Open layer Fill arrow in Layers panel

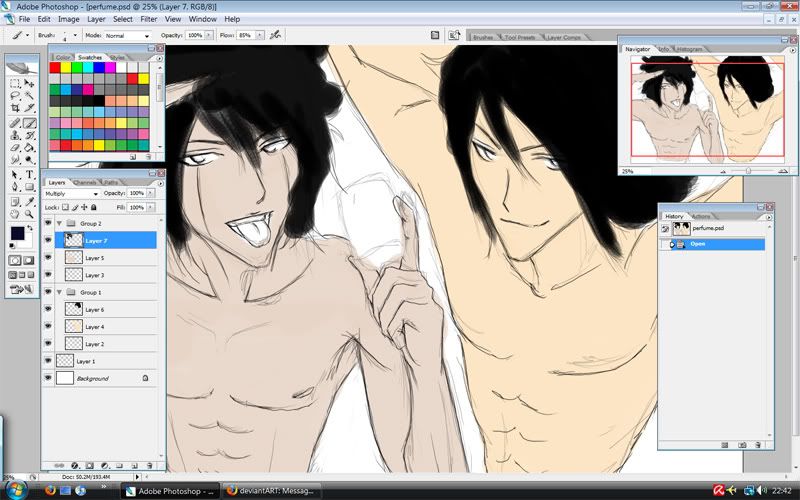tap(150, 207)
